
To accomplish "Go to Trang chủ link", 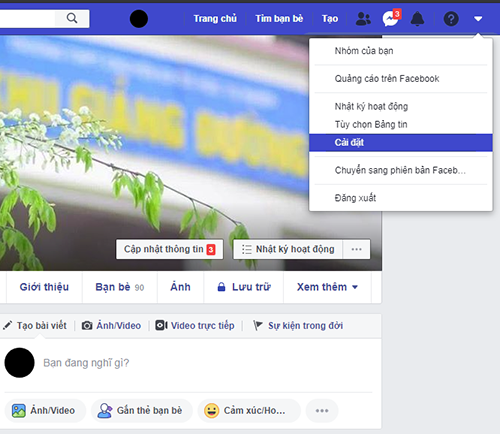I will (x=215, y=19).
